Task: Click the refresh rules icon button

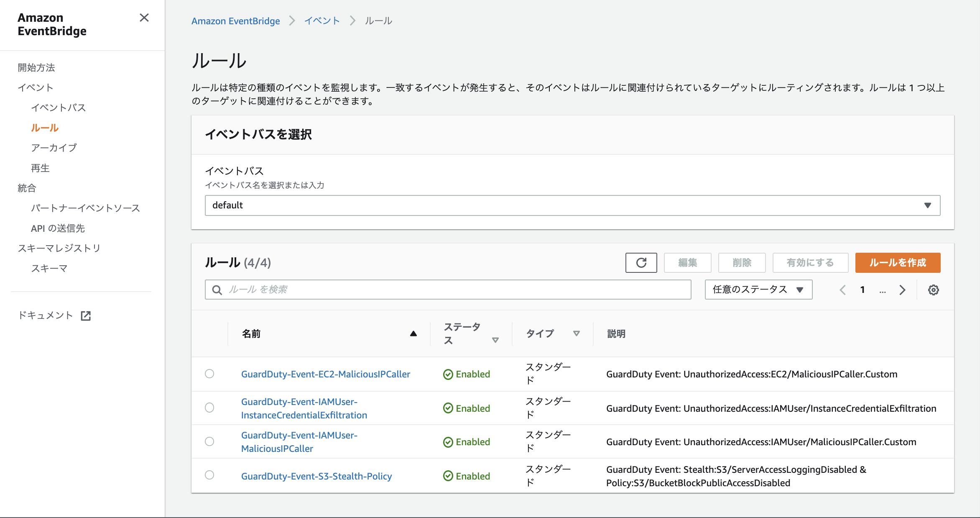Action: tap(641, 263)
